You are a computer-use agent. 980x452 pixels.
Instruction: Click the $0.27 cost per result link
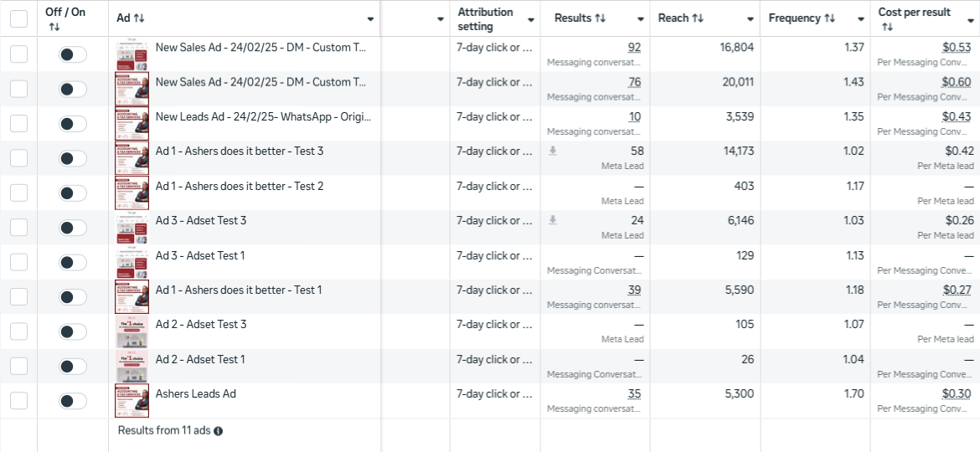pyautogui.click(x=958, y=290)
